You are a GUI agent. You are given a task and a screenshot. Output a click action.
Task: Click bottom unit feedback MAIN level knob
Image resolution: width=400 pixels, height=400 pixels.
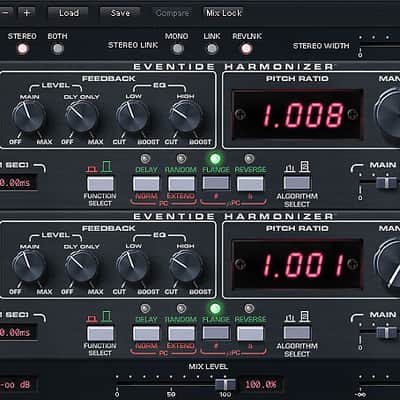click(x=29, y=266)
